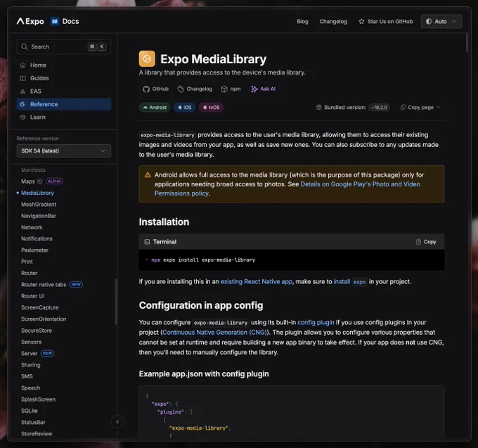
Task: Open the Blog link in header
Action: tap(302, 21)
